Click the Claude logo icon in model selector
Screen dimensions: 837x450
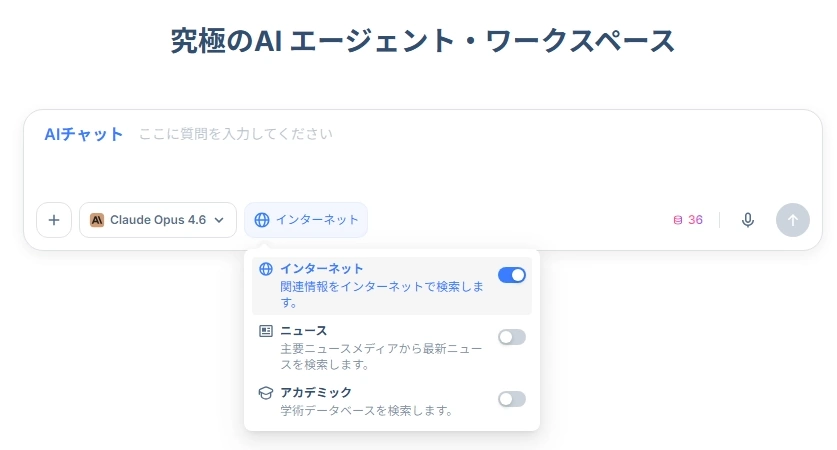(x=97, y=220)
